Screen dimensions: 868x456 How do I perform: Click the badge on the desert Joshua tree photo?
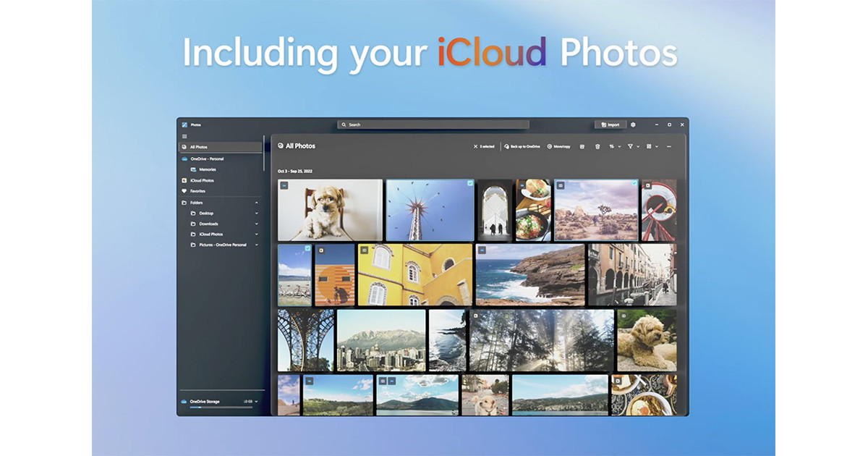[561, 186]
